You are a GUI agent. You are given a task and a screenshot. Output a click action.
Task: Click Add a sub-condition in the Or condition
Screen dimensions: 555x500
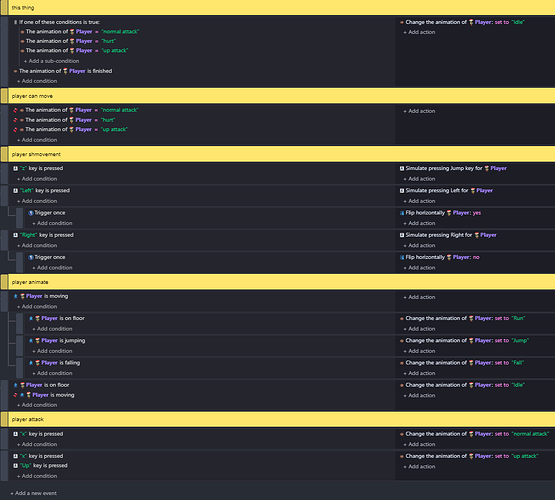[x=52, y=61]
